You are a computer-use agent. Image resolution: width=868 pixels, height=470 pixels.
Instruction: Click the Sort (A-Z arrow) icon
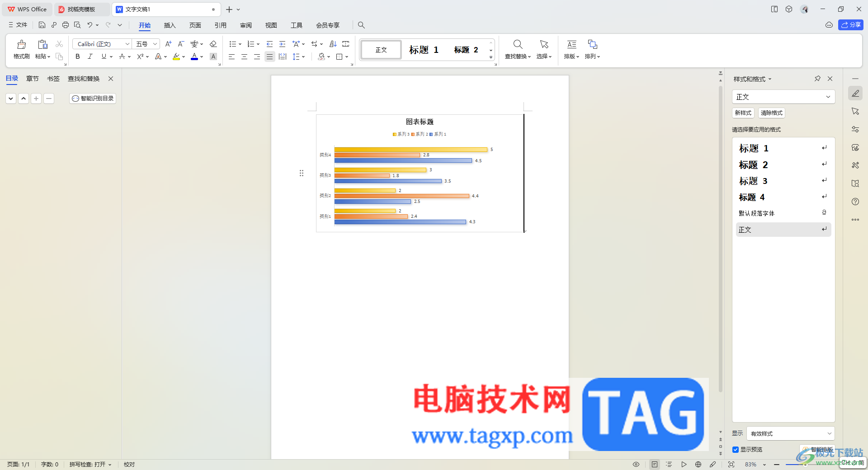coord(333,44)
